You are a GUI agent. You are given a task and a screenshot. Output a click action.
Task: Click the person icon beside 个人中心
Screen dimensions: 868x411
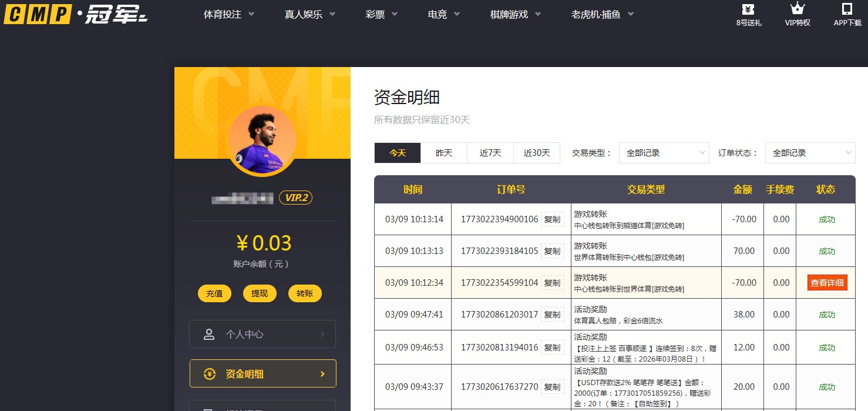(210, 333)
